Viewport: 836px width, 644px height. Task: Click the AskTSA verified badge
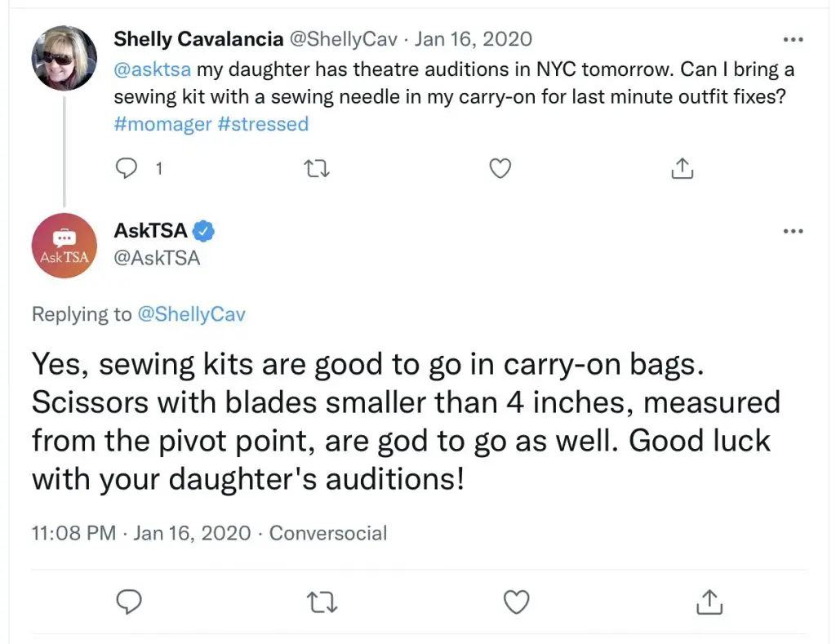coord(203,231)
